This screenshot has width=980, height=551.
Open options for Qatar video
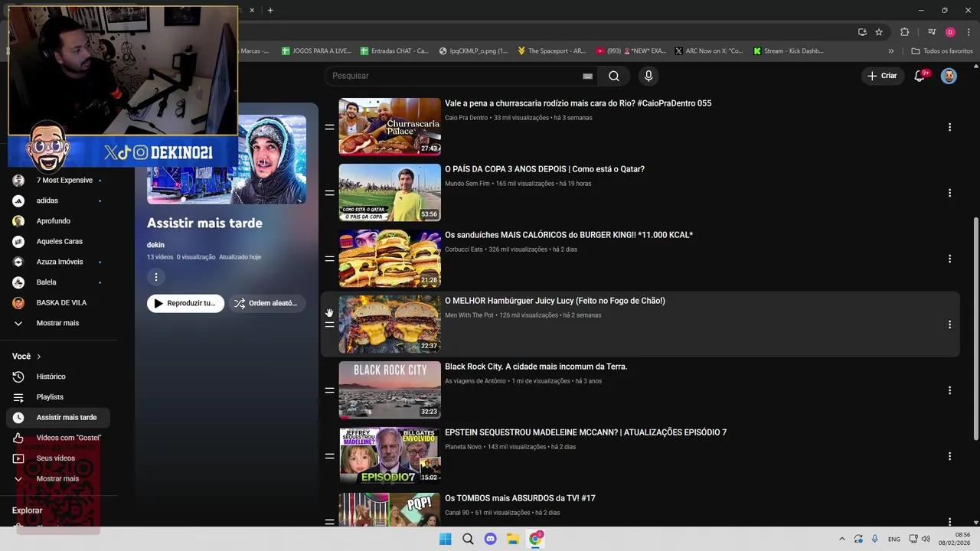pos(949,193)
